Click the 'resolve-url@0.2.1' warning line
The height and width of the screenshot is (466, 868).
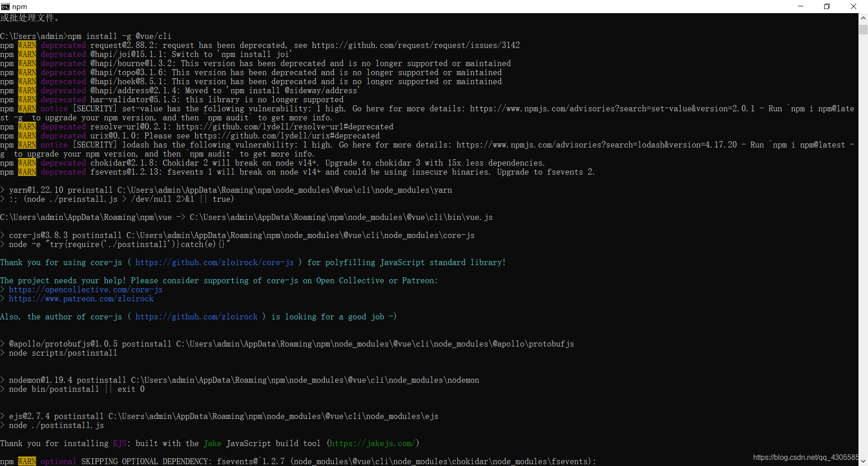[x=197, y=127]
